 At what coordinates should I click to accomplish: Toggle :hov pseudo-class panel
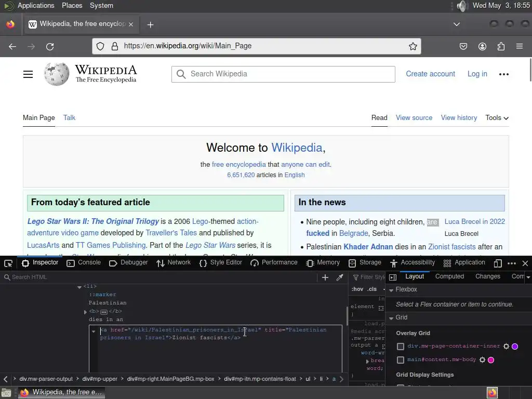tap(357, 289)
